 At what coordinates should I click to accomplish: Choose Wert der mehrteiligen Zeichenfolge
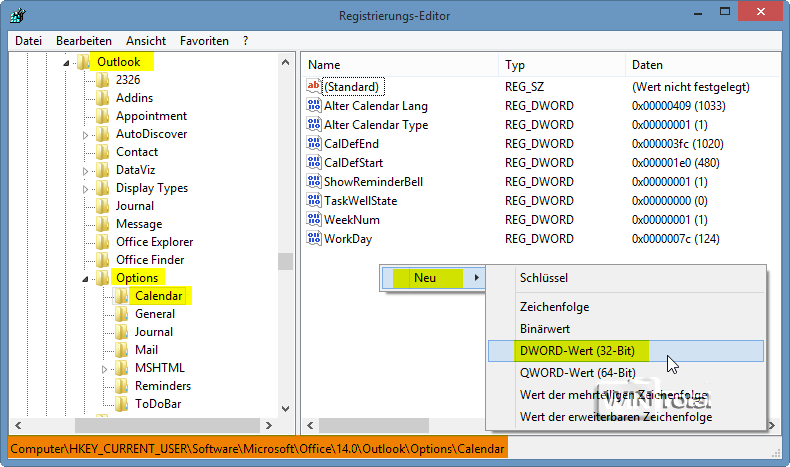click(x=626, y=394)
